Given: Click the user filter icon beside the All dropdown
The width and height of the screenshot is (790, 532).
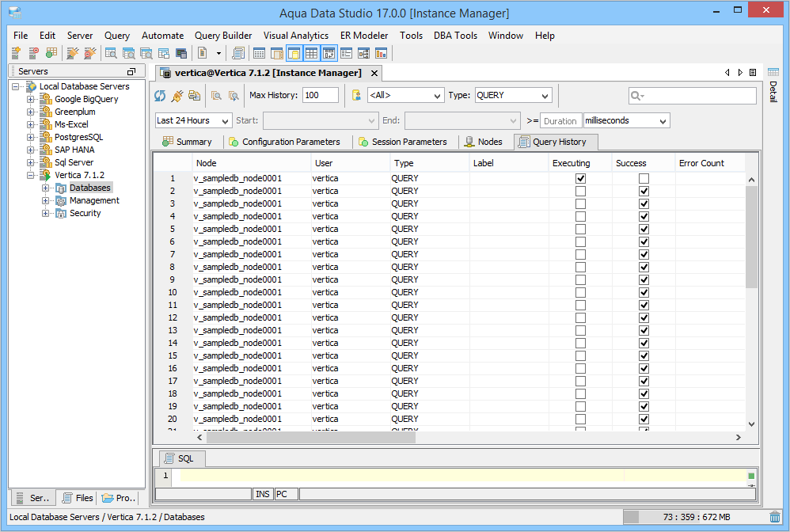Looking at the screenshot, I should [x=356, y=95].
